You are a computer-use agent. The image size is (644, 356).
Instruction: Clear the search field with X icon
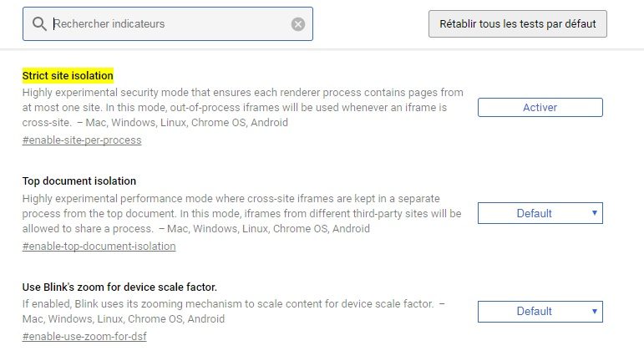point(298,24)
